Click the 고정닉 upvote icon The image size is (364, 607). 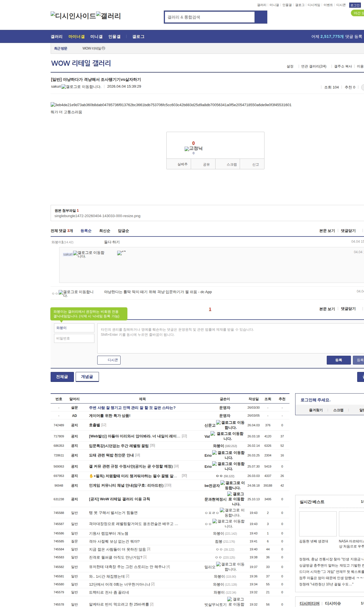point(187,149)
